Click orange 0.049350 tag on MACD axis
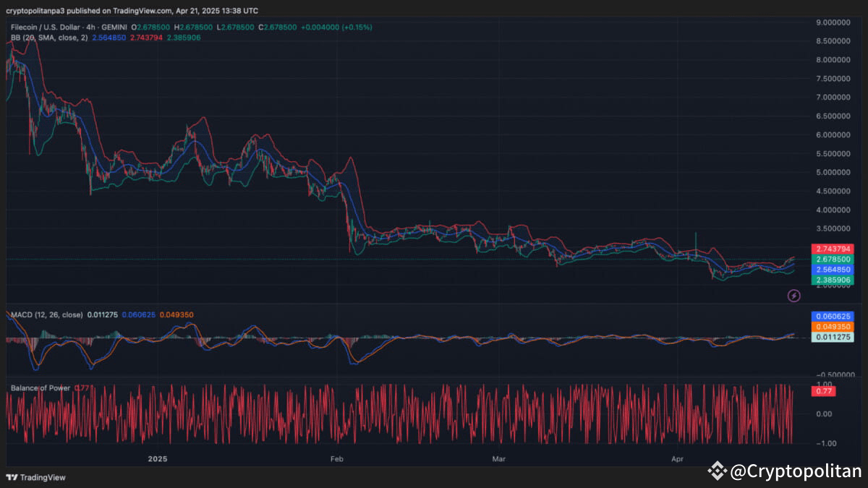The width and height of the screenshot is (868, 488). [x=833, y=327]
